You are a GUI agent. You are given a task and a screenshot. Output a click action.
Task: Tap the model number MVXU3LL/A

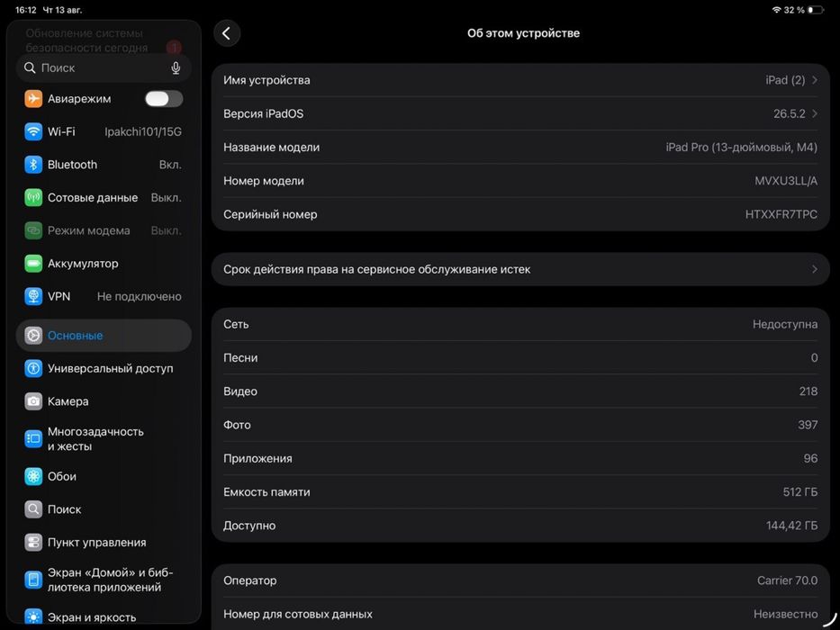pyautogui.click(x=786, y=181)
